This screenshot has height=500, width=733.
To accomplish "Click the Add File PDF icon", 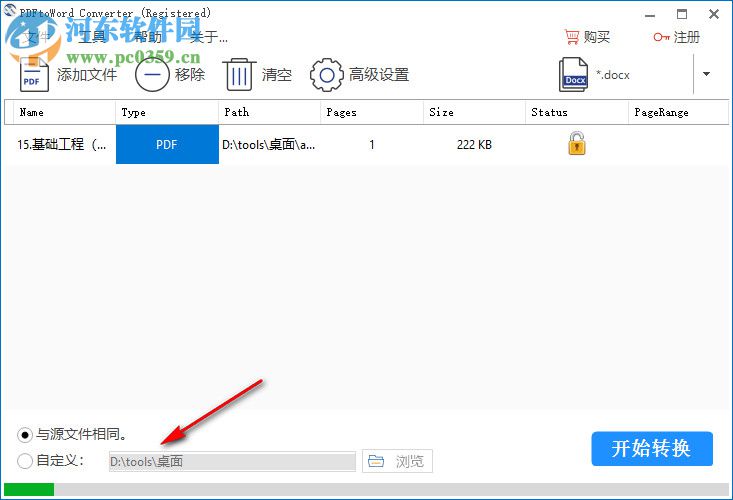I will tap(34, 75).
